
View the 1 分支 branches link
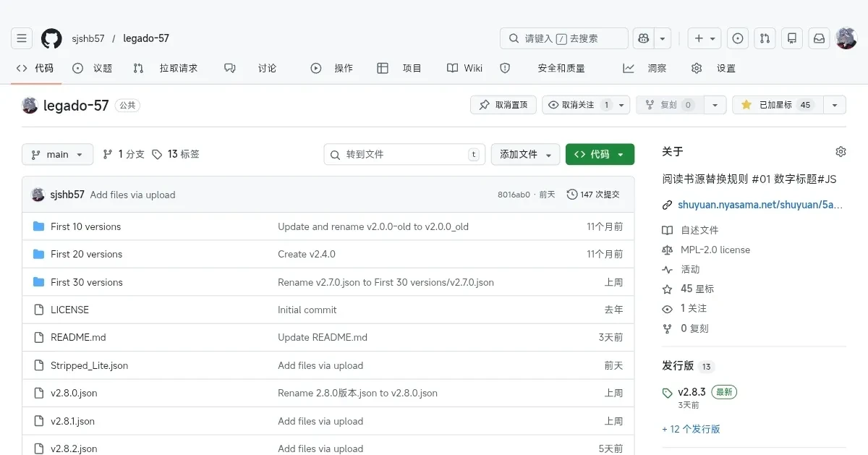(x=124, y=154)
